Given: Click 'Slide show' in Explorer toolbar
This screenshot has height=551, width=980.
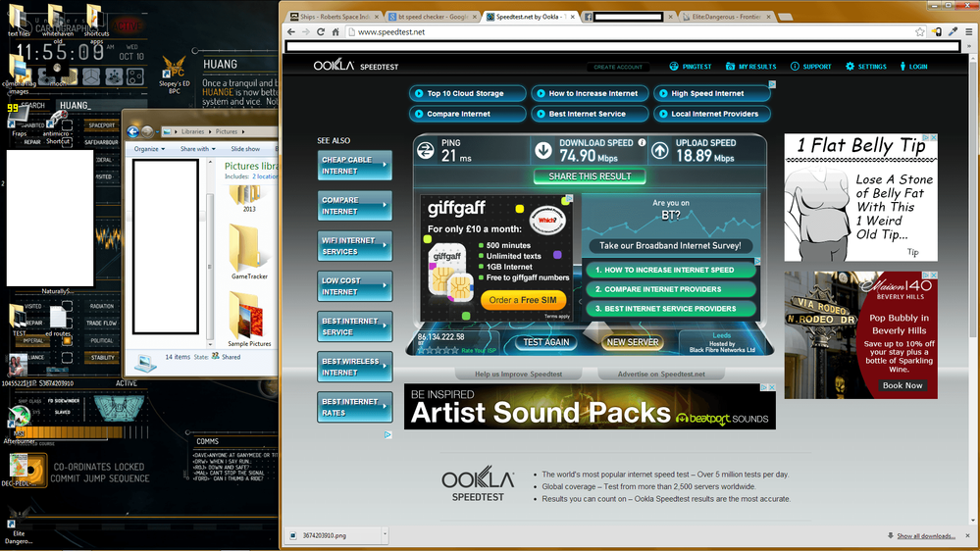Looking at the screenshot, I should point(245,149).
